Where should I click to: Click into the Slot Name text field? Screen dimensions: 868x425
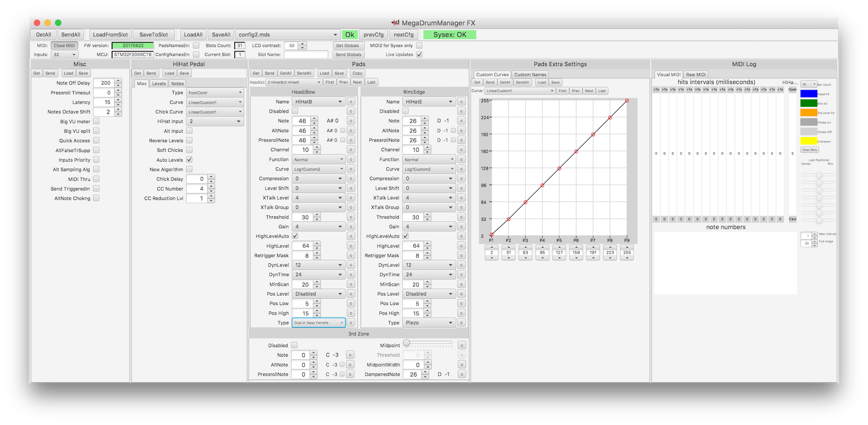coord(306,55)
